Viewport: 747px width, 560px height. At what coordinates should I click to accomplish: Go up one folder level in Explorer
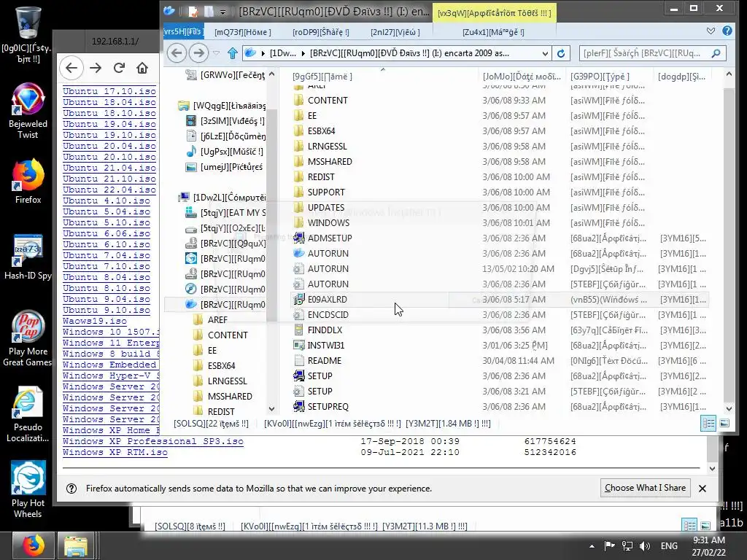(233, 52)
